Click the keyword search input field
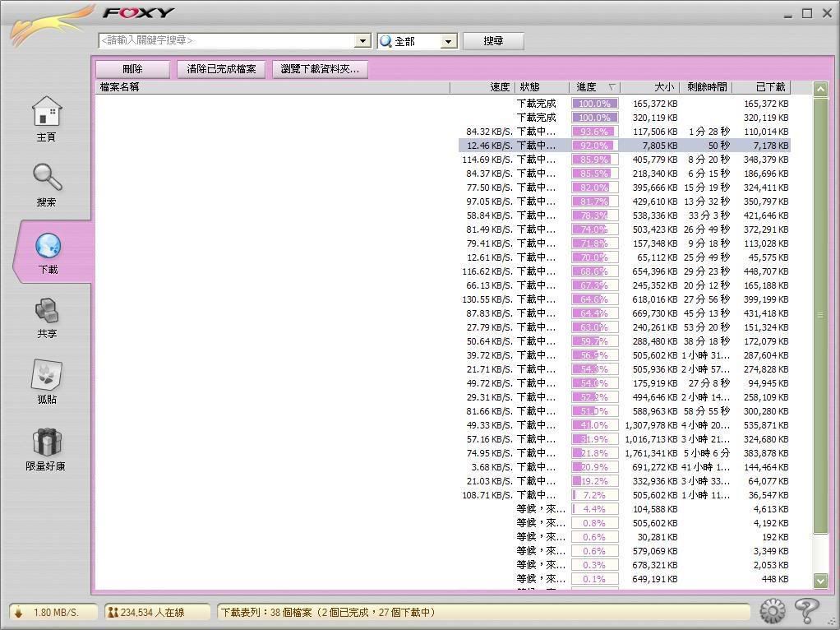This screenshot has width=840, height=630. [x=227, y=41]
